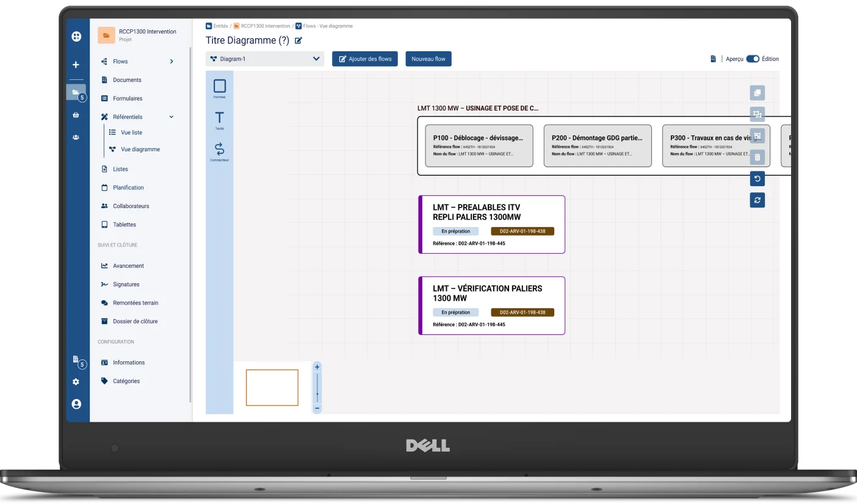
Task: Click the duplicate icon on canvas toolbar
Action: pos(758,93)
